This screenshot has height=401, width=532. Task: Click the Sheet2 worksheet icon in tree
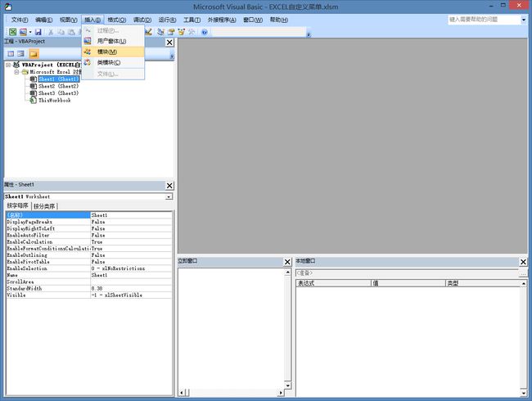(33, 86)
